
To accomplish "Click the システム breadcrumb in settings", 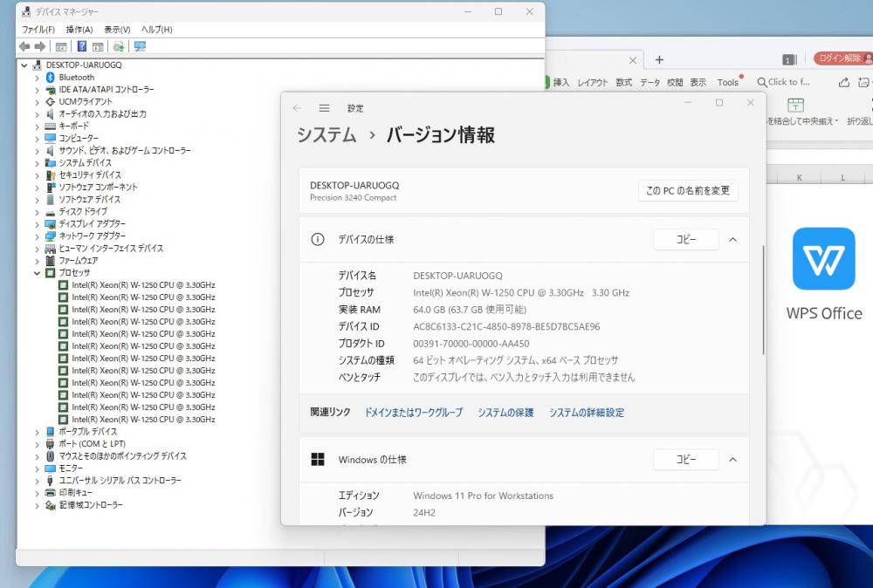I will point(327,134).
